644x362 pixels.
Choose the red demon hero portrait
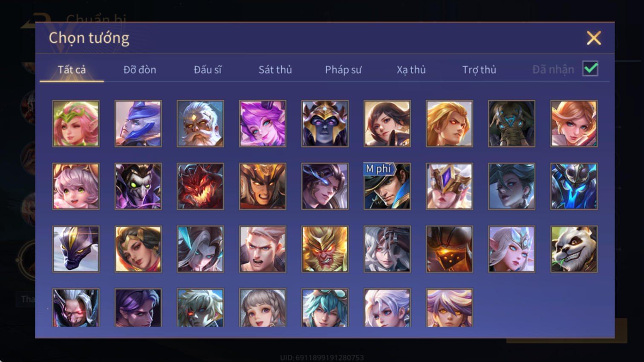pyautogui.click(x=200, y=186)
